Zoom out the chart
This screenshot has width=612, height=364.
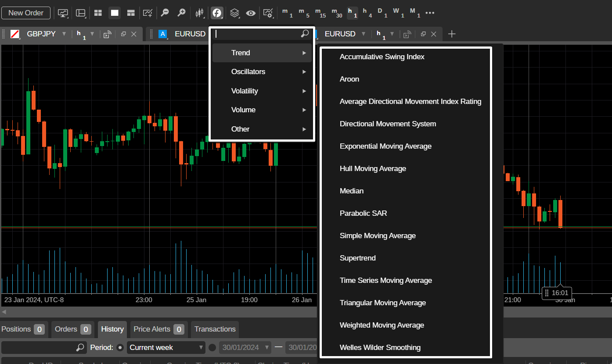165,13
